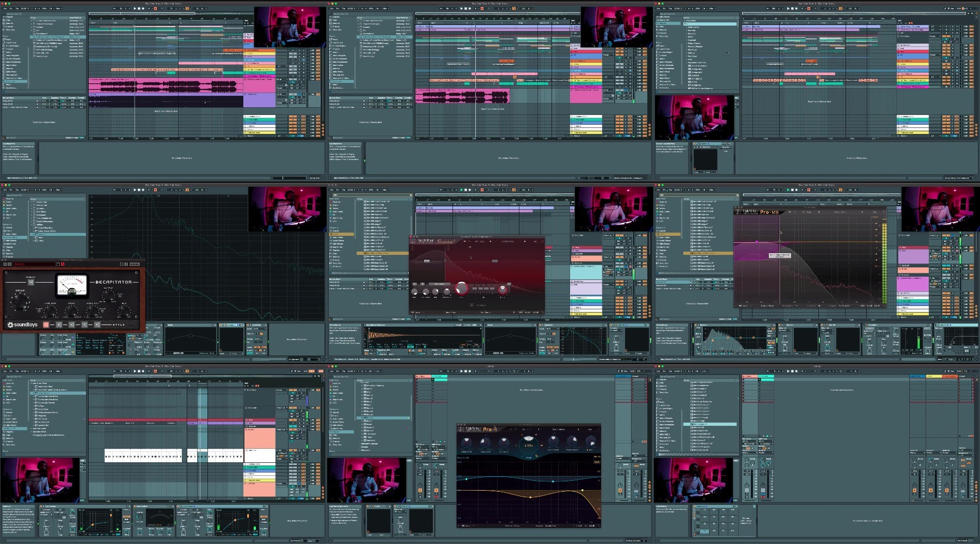Viewport: 980px width, 544px height.
Task: Select style T in Decapitator
Action: pos(84,325)
